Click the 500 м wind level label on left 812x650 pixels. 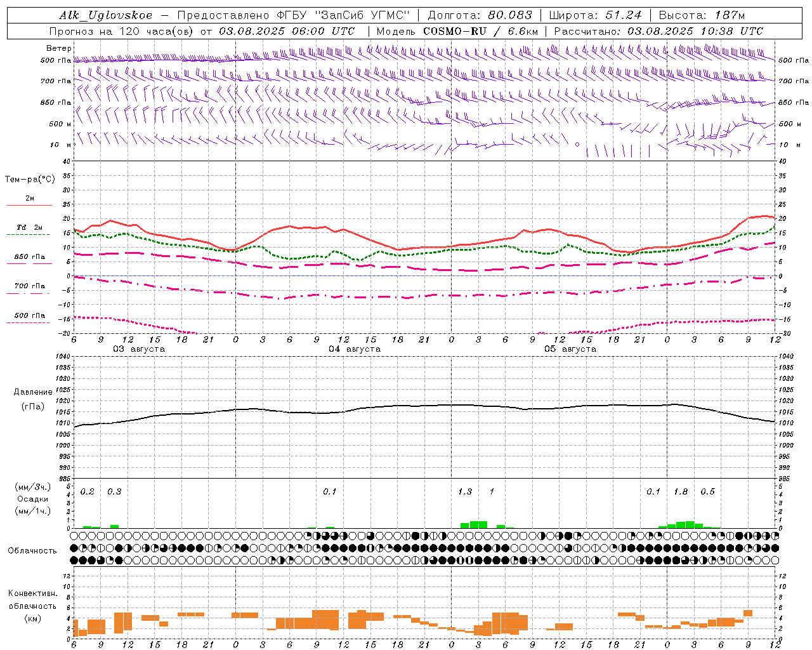[x=60, y=124]
